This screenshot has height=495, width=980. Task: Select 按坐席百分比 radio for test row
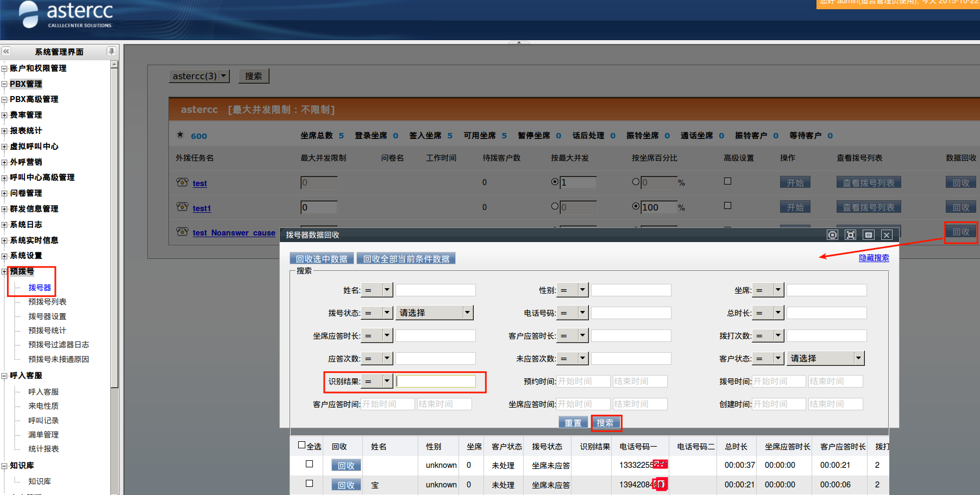pyautogui.click(x=636, y=182)
